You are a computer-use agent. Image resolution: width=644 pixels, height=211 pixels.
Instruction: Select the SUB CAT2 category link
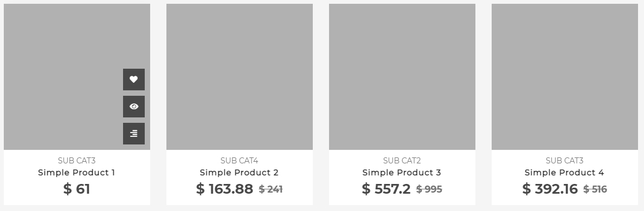402,161
